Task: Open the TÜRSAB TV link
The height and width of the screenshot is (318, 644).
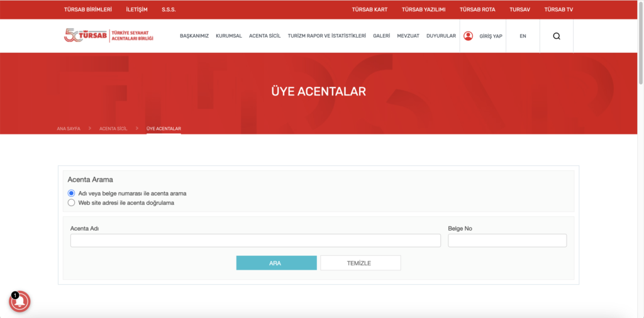Action: (x=558, y=9)
